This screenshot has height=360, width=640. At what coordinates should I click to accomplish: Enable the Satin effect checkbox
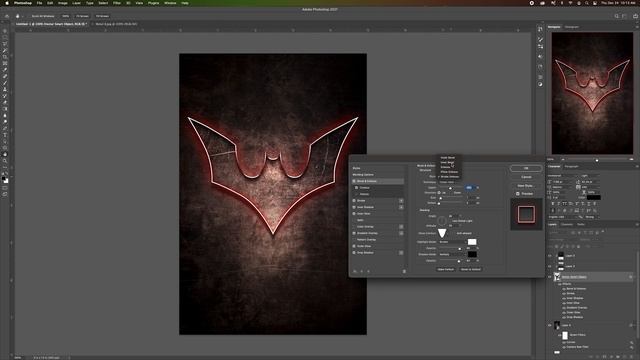(354, 220)
